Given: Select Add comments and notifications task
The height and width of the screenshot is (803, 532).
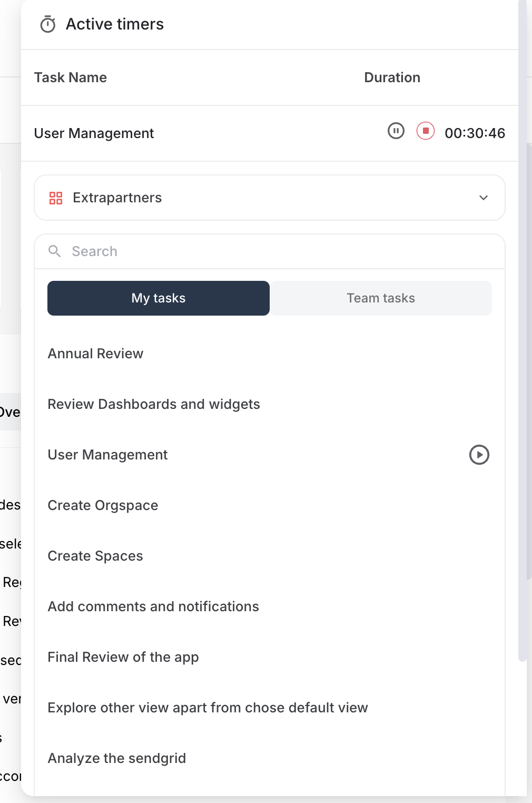Looking at the screenshot, I should [x=153, y=606].
